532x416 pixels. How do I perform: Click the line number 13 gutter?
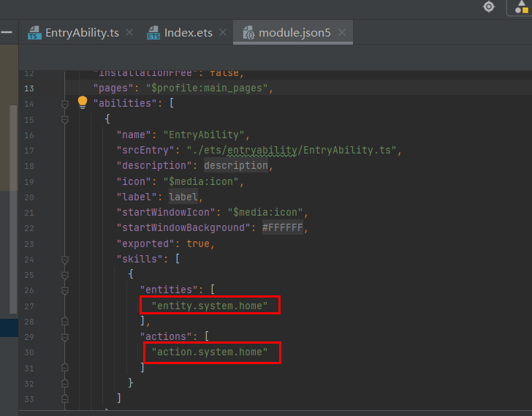(29, 88)
